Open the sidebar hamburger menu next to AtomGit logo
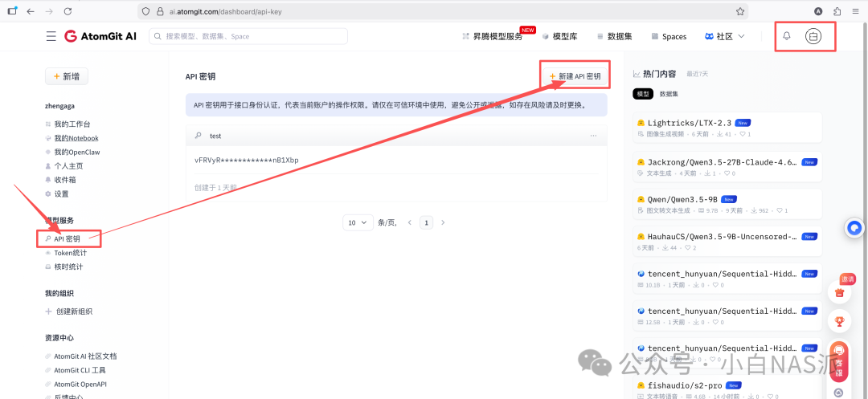Screen dimensions: 868x399 (51, 36)
